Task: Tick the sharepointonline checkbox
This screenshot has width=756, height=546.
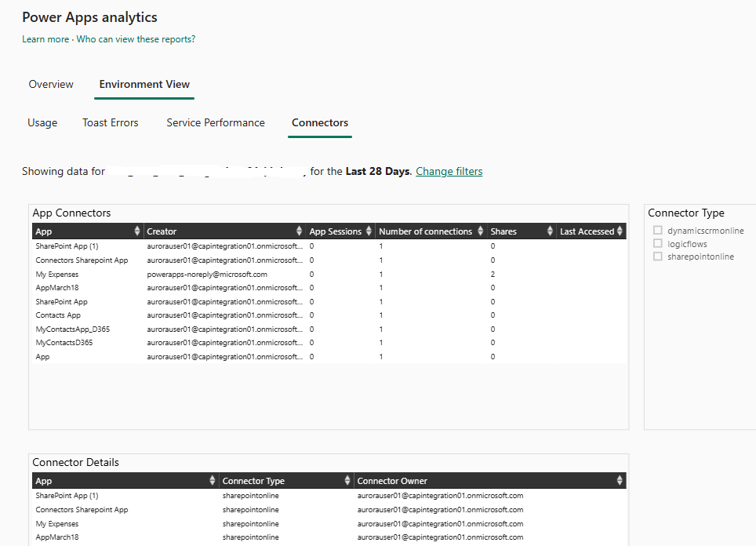Action: (x=658, y=257)
